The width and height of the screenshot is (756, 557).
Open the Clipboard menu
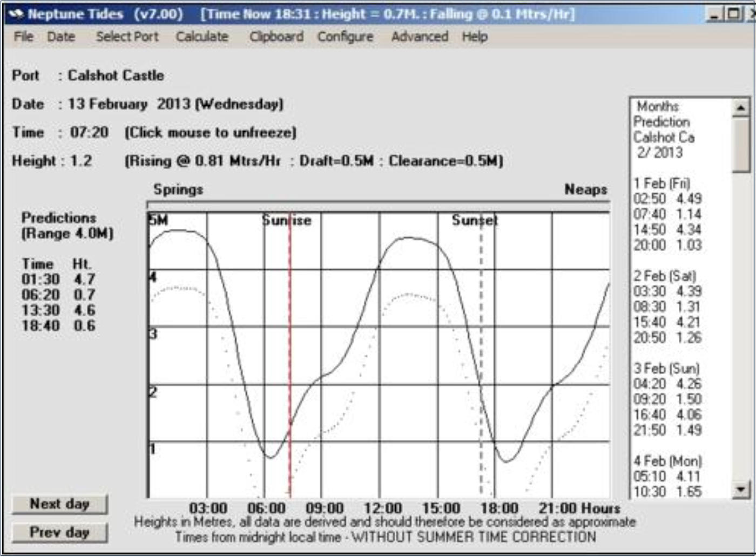click(x=276, y=37)
